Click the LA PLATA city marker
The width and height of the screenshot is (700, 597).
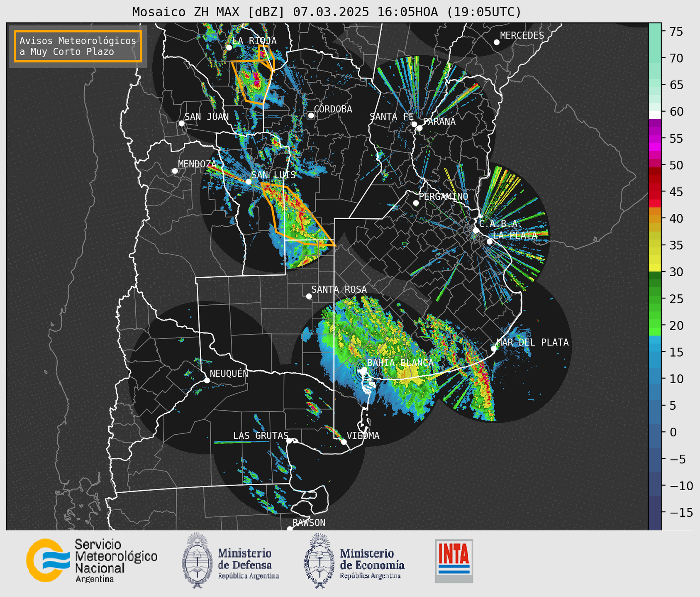(490, 242)
